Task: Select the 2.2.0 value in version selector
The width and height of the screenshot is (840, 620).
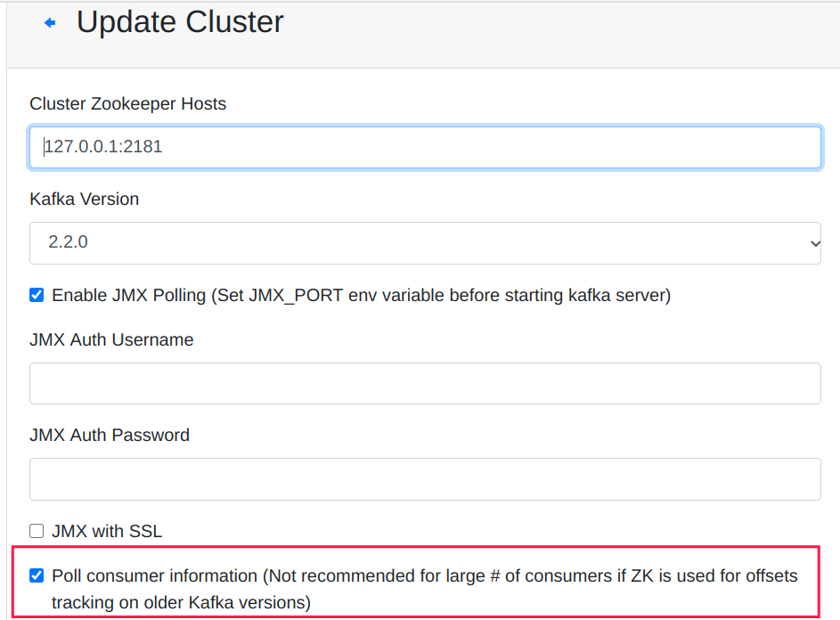Action: tap(68, 242)
